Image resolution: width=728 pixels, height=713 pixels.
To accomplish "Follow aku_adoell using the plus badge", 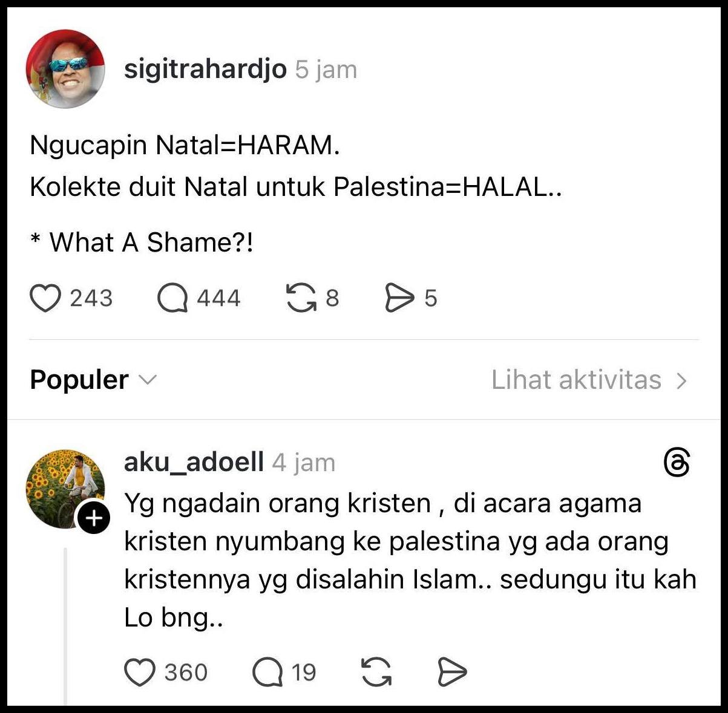I will [94, 519].
